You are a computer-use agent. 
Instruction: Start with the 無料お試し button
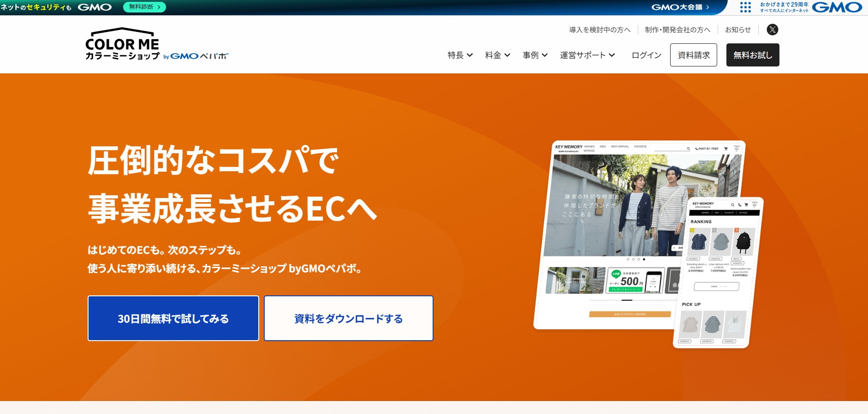point(753,55)
